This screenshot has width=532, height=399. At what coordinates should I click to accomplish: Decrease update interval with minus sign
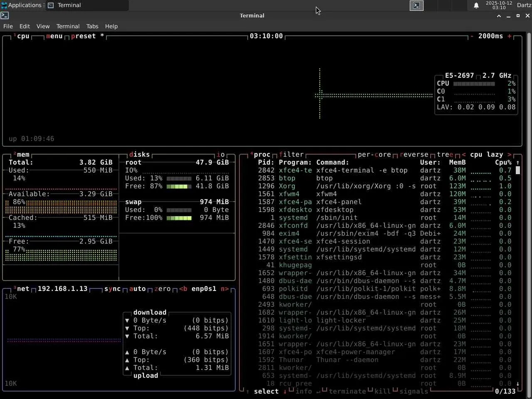[472, 36]
